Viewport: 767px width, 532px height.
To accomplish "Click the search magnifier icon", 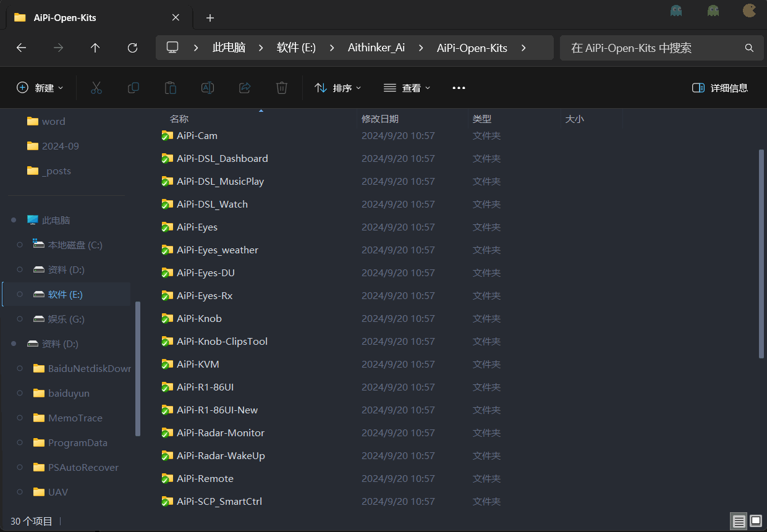I will (749, 48).
